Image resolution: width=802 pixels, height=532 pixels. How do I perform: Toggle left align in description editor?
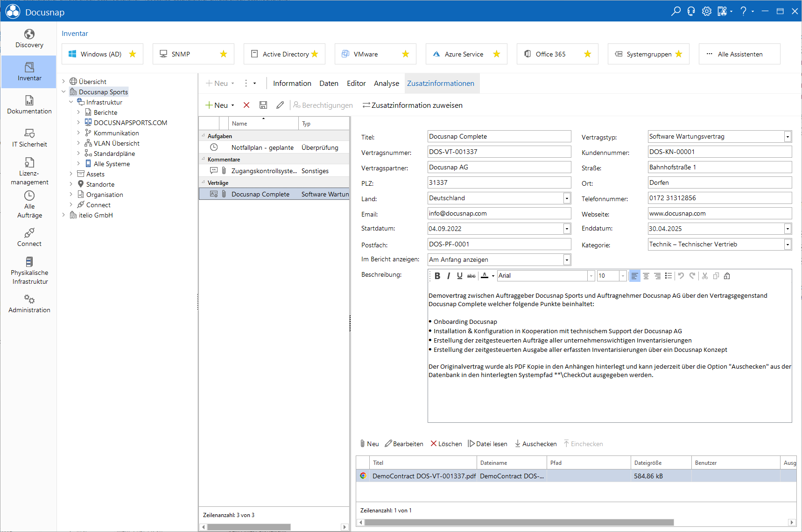634,276
